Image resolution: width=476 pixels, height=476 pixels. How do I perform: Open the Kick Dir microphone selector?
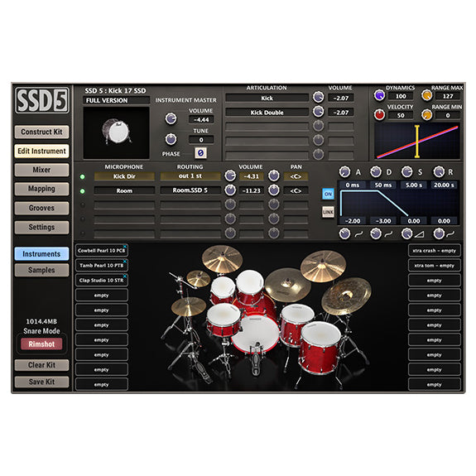124,176
